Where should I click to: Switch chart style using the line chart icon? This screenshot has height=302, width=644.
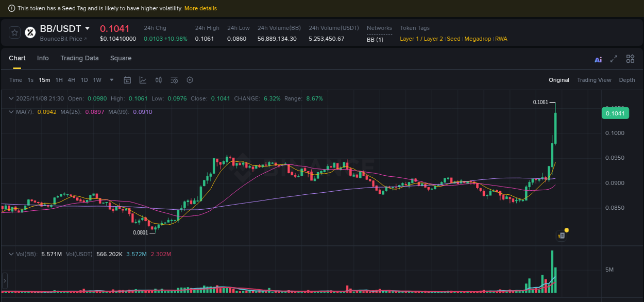click(143, 80)
